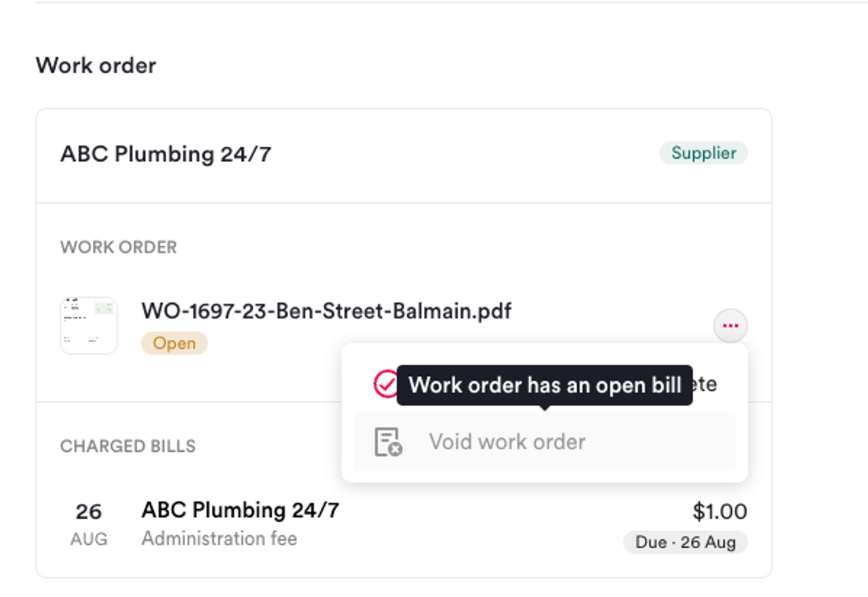The height and width of the screenshot is (597, 868).
Task: Open the three-dot work order menu
Action: pos(730,326)
